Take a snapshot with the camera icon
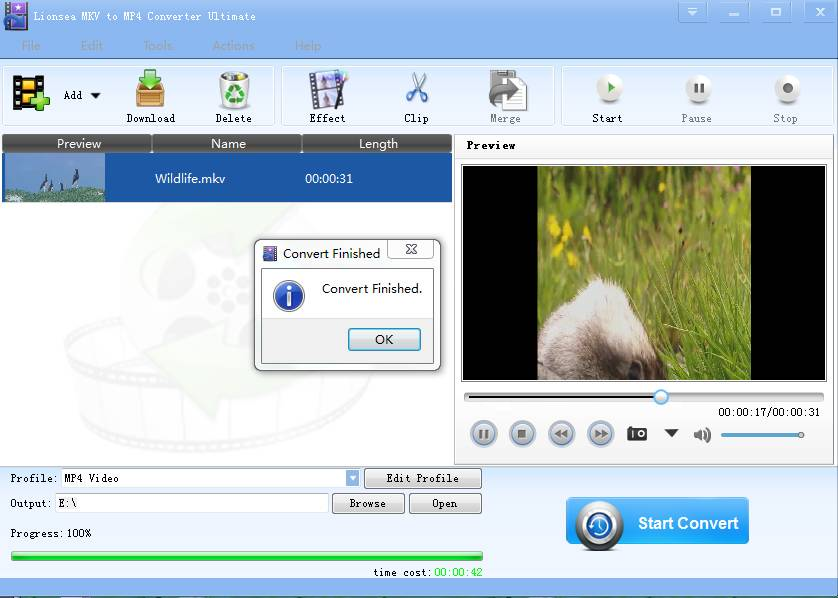Image resolution: width=838 pixels, height=598 pixels. 637,434
